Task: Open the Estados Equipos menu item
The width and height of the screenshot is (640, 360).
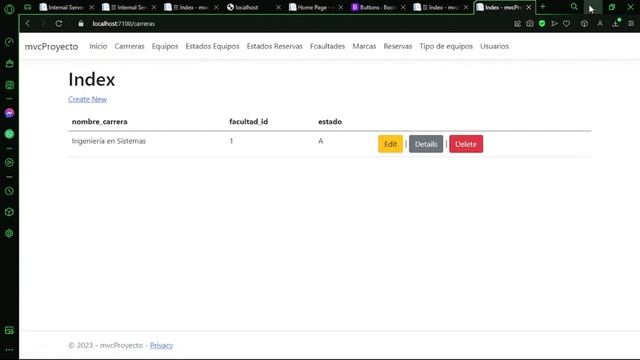Action: [212, 47]
